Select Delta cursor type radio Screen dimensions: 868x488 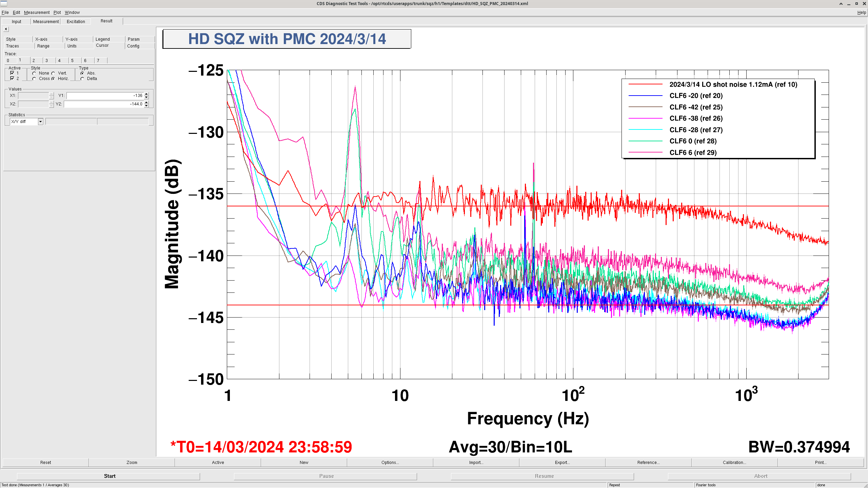tap(82, 79)
